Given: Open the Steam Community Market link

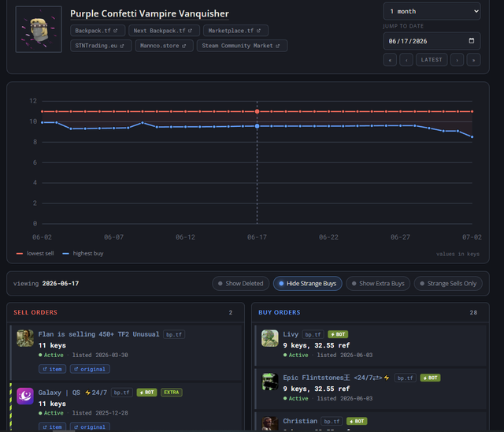Looking at the screenshot, I should (x=242, y=46).
